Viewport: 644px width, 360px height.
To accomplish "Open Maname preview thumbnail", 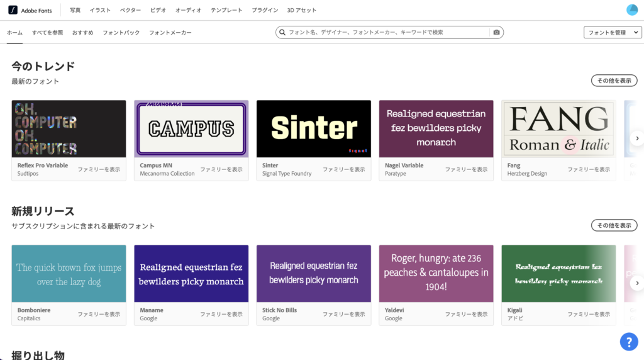I will 191,273.
